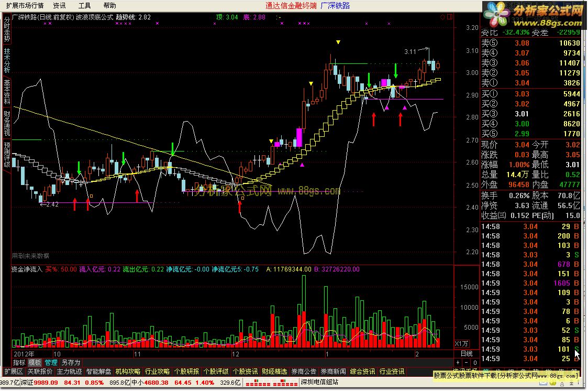Open the 扩展市场行情 menu

25,6
